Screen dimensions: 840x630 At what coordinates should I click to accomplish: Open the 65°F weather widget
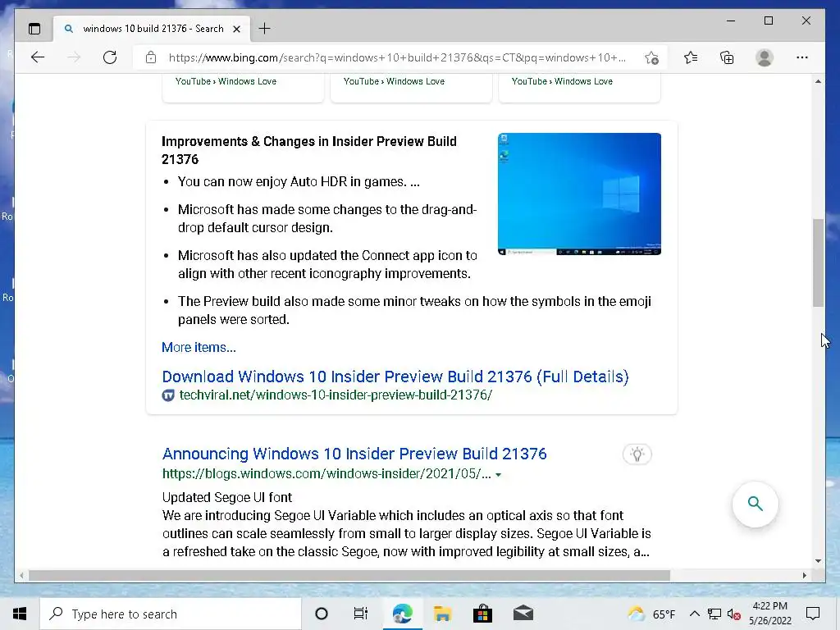point(651,614)
